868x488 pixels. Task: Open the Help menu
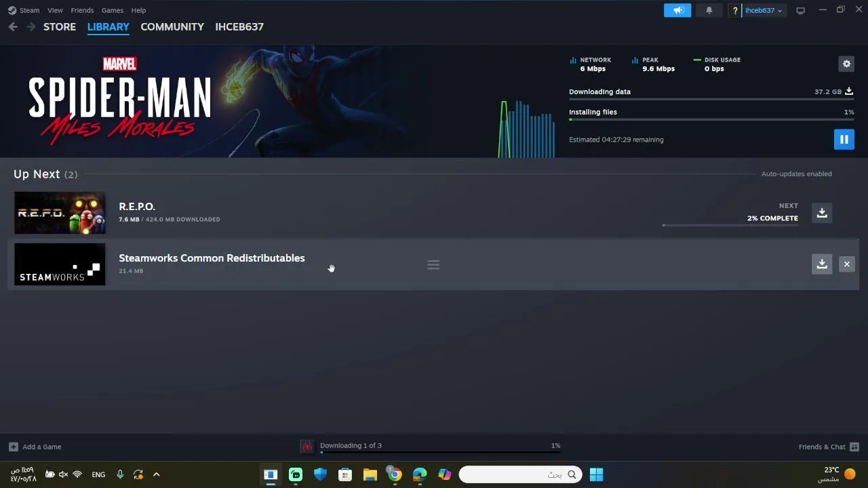pos(138,10)
